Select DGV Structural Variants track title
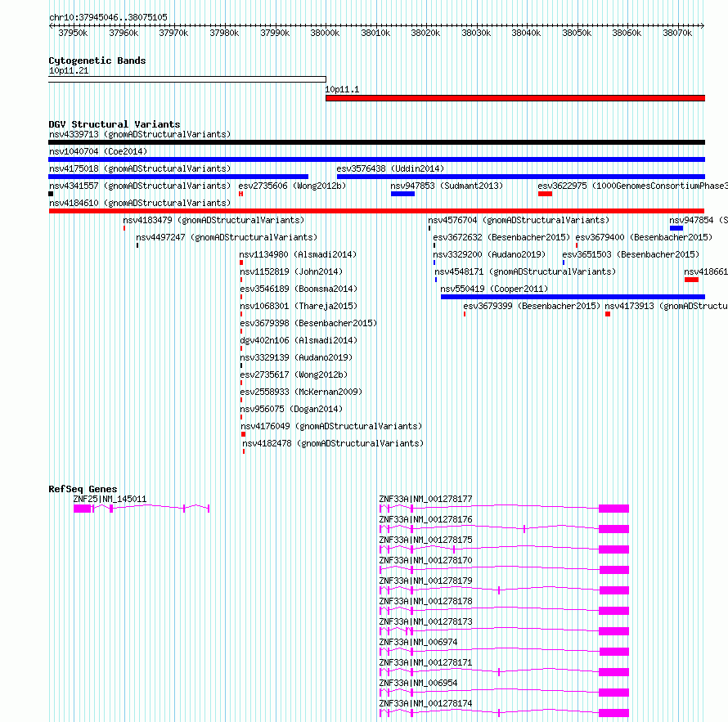The width and height of the screenshot is (728, 722). [x=115, y=124]
